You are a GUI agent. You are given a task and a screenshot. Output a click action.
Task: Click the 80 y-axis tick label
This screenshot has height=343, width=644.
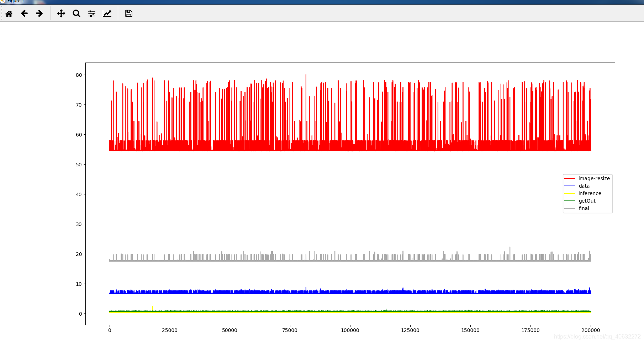(x=79, y=75)
